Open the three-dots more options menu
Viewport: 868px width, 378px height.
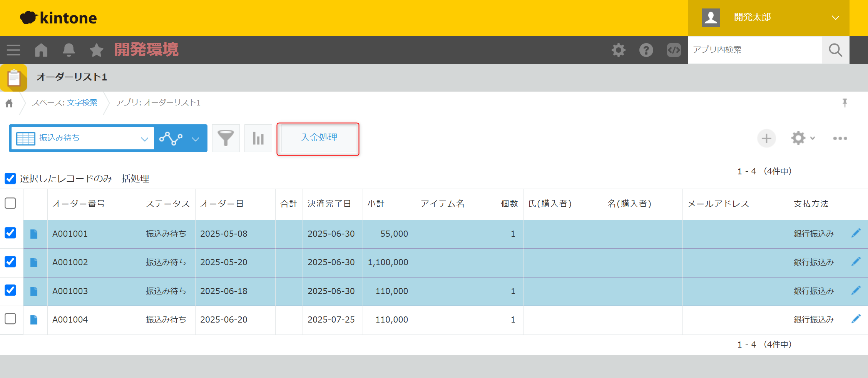point(840,138)
